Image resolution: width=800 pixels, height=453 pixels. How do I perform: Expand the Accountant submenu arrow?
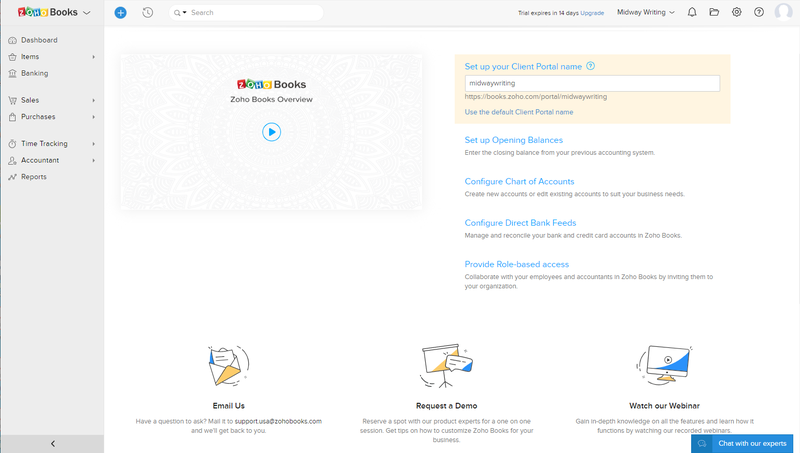point(94,161)
